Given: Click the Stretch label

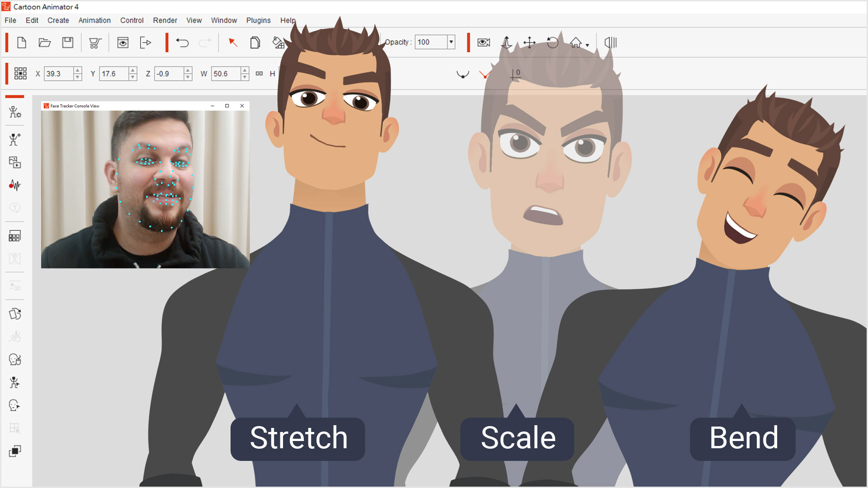Looking at the screenshot, I should click(298, 438).
